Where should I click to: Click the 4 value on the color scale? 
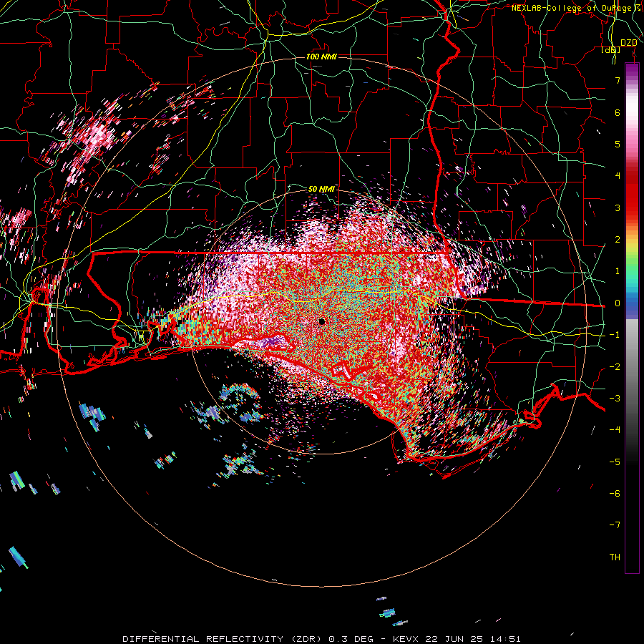coord(618,176)
